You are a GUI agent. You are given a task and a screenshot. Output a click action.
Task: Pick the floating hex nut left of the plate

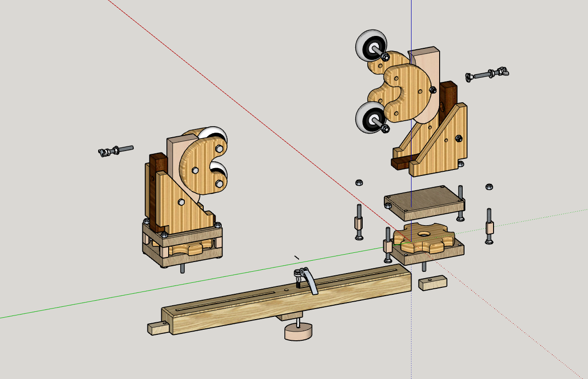tap(359, 182)
